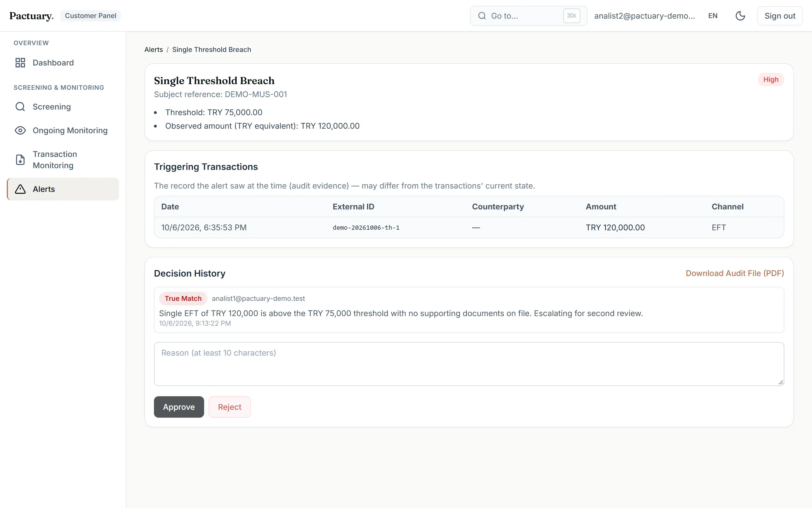Open the Screening section
812x508 pixels.
63,107
